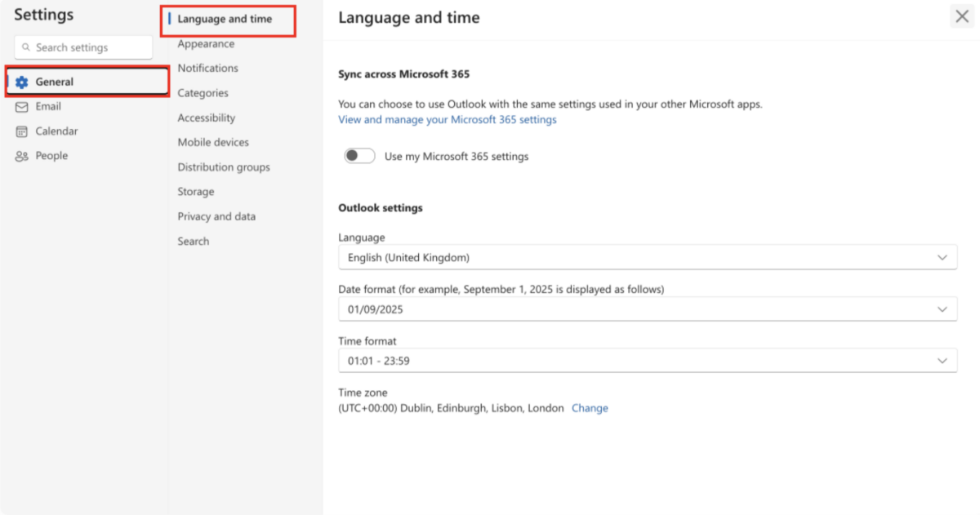Open Accessibility settings
The image size is (980, 515).
tap(206, 118)
